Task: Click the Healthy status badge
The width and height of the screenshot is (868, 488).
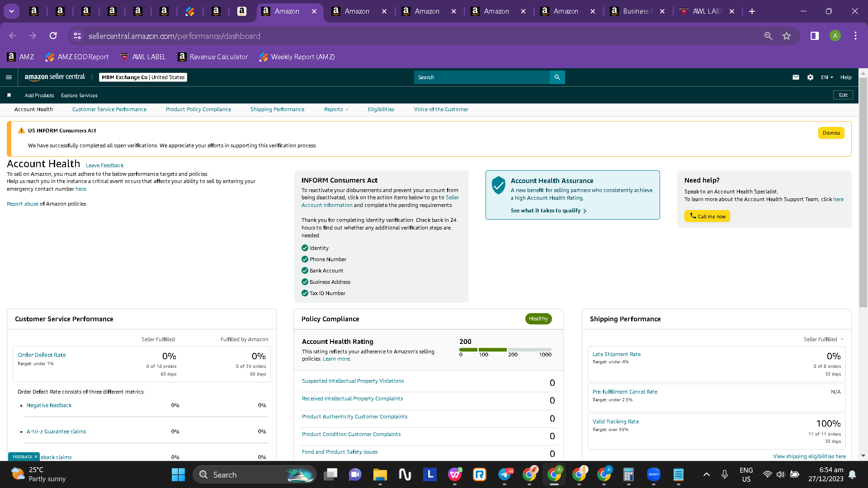Action: [x=538, y=319]
